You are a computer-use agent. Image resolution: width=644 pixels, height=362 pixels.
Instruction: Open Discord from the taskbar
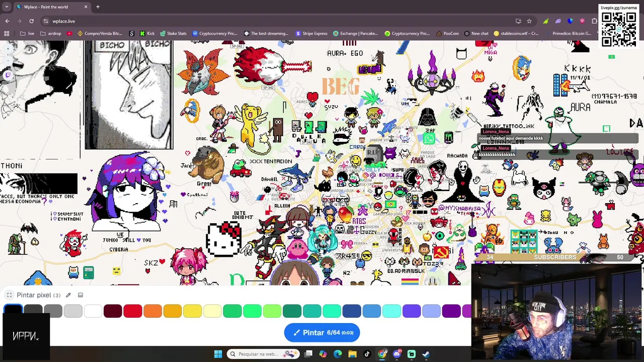[396, 354]
